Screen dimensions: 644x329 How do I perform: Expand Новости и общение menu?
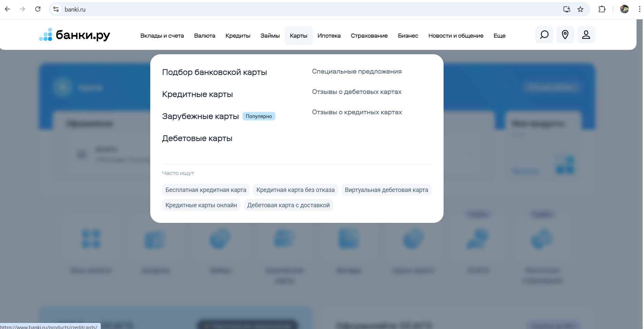pyautogui.click(x=455, y=36)
